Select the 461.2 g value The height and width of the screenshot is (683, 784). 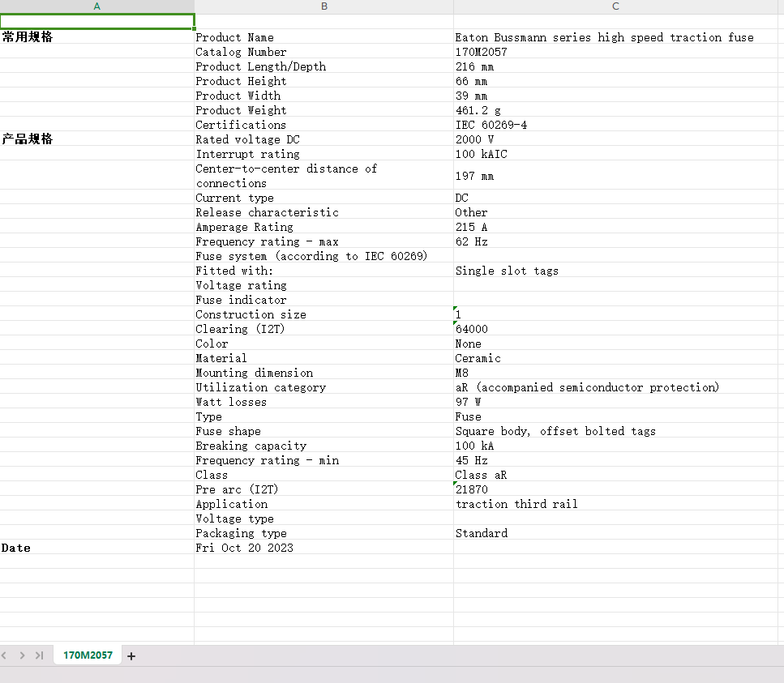(x=615, y=110)
